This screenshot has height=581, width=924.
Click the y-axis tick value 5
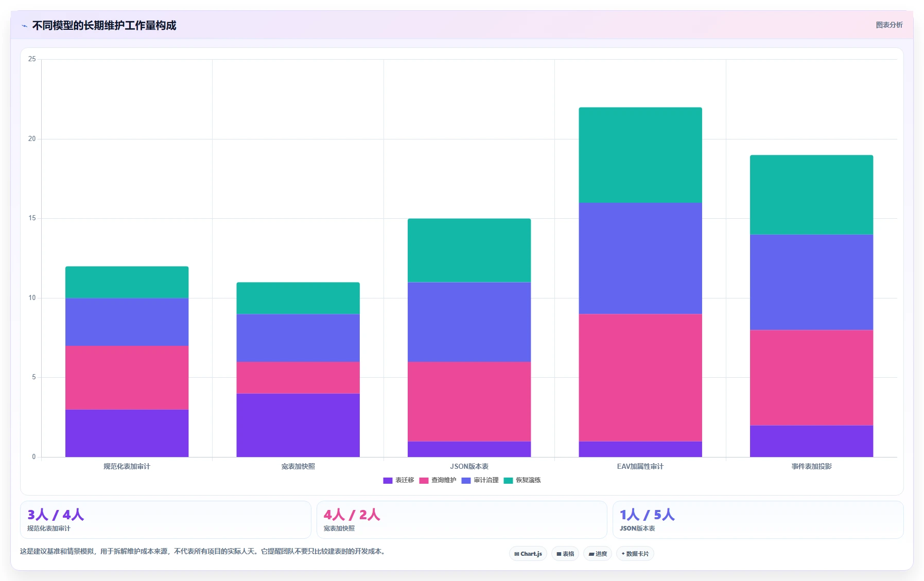(x=34, y=377)
